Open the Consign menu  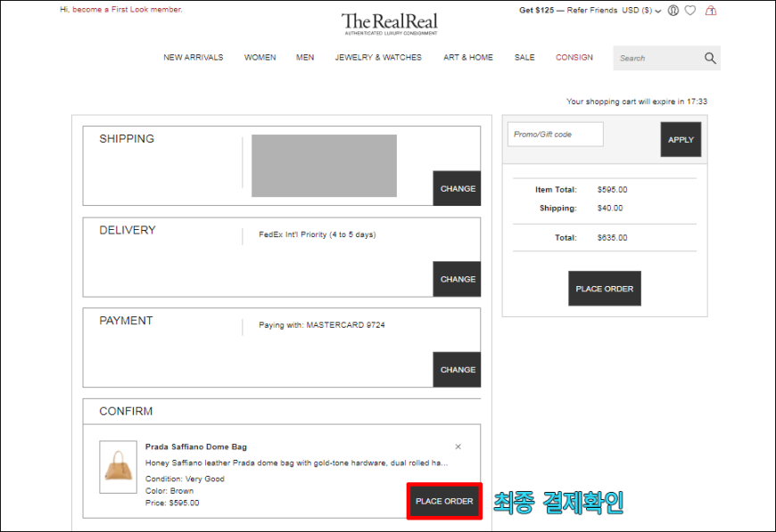pos(574,57)
